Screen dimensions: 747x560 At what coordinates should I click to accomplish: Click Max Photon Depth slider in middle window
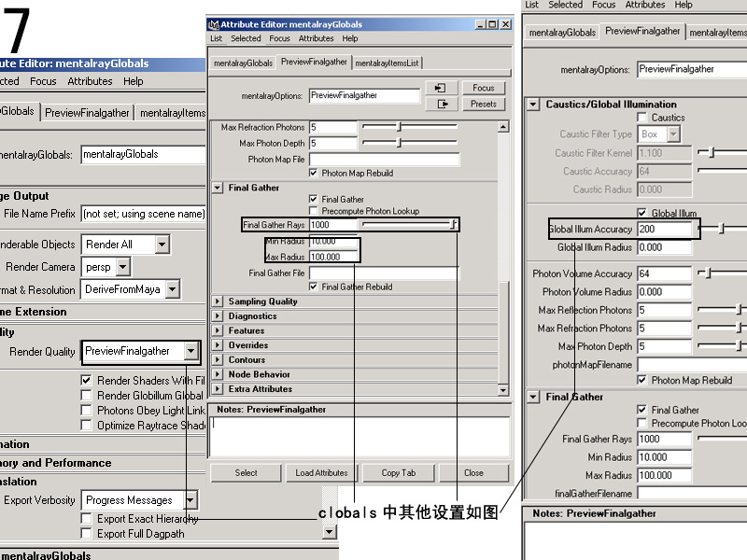409,143
